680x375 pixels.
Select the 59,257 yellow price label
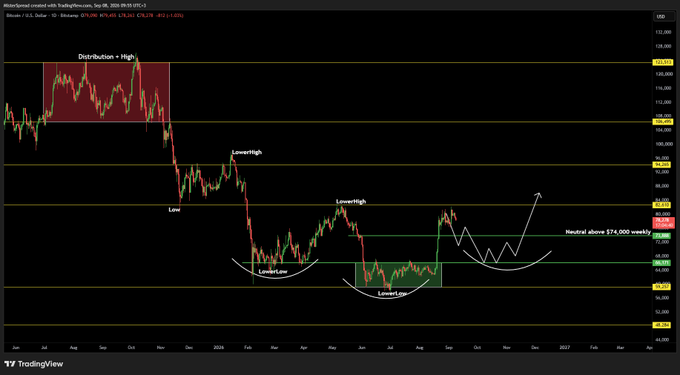(x=663, y=287)
